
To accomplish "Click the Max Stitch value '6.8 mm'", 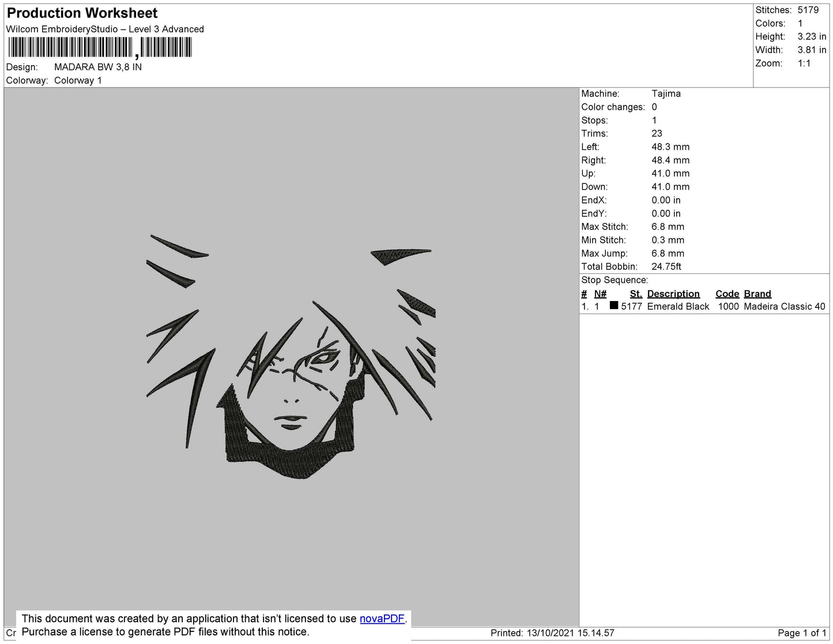I will [x=668, y=227].
